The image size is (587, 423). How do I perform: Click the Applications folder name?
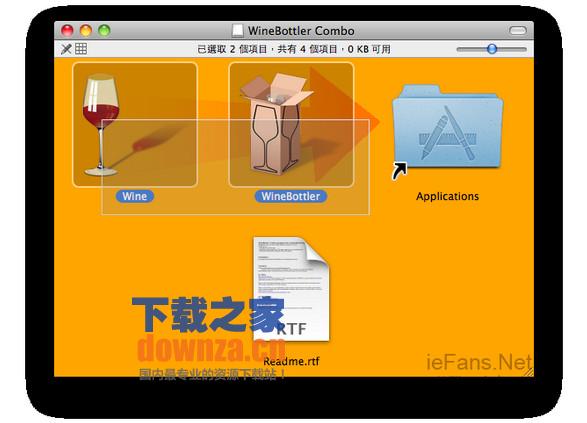tap(447, 196)
